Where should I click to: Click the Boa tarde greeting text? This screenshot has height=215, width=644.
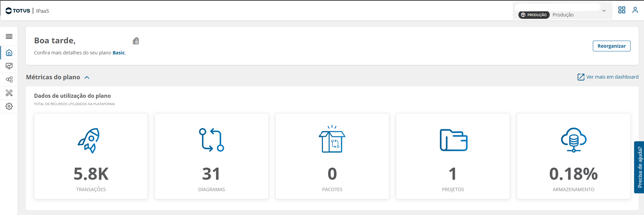point(55,41)
